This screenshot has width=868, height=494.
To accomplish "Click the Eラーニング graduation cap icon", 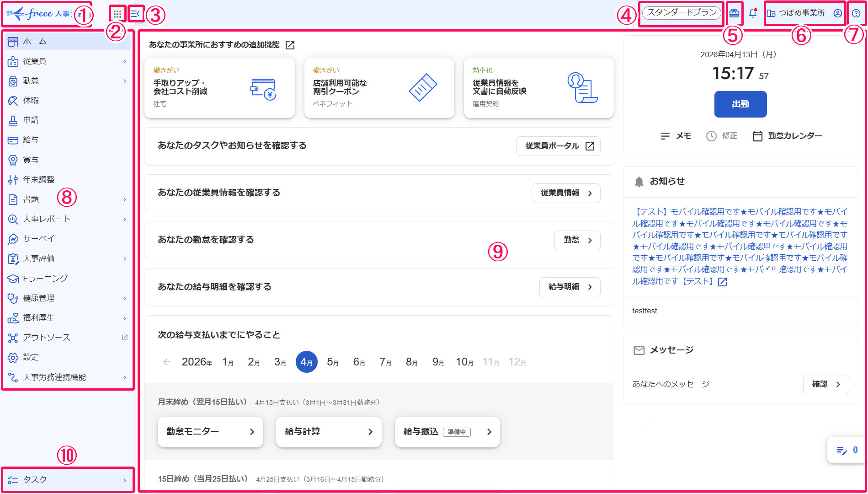I will pyautogui.click(x=13, y=279).
